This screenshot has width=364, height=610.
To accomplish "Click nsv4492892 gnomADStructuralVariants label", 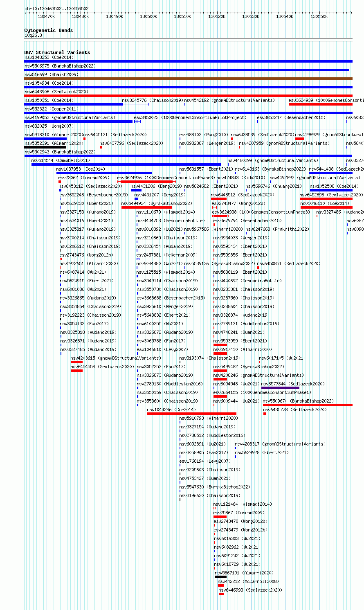I will coord(315,178).
